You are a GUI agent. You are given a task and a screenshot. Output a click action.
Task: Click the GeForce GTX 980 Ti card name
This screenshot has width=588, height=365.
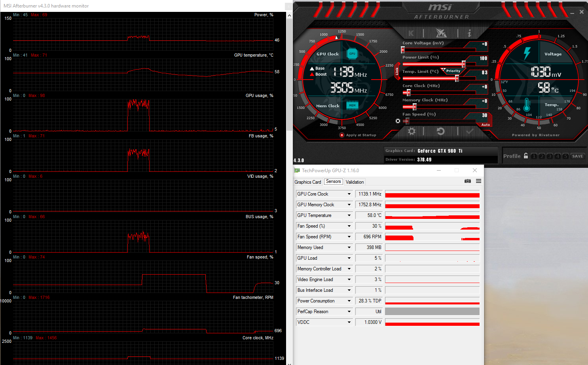[440, 151]
